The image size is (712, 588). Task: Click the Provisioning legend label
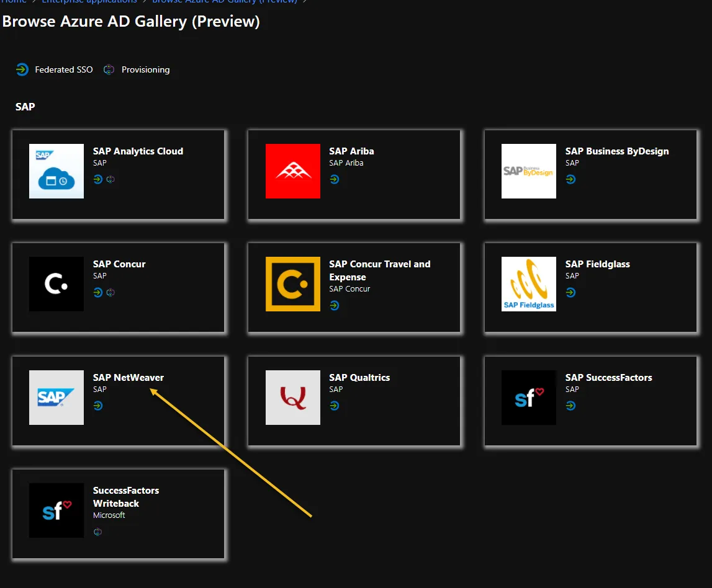(146, 69)
